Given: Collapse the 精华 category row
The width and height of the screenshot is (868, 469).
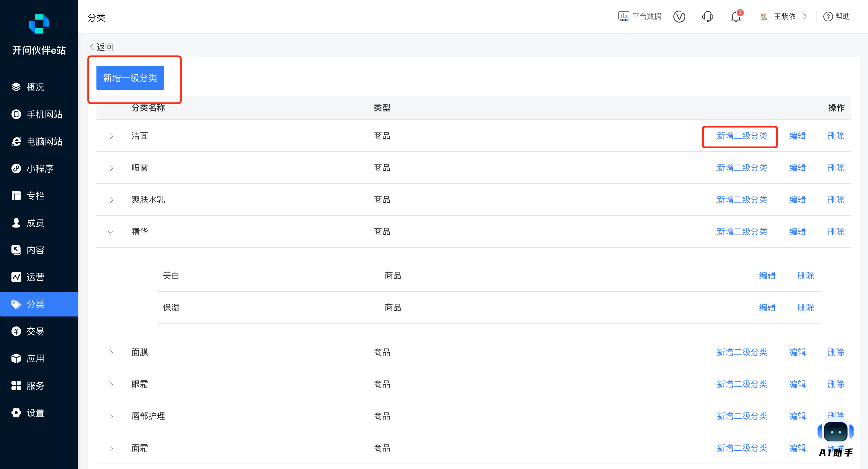Looking at the screenshot, I should pos(110,232).
